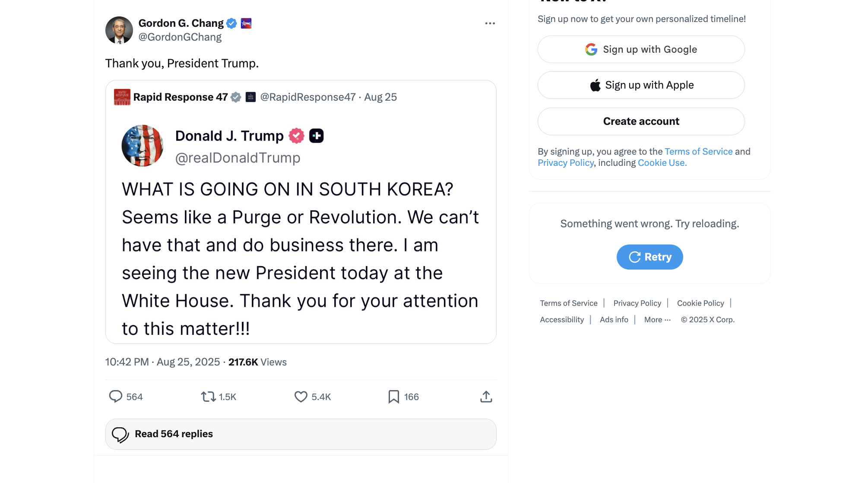Open the Terms of Service signup link
This screenshot has width=868, height=483.
point(698,152)
